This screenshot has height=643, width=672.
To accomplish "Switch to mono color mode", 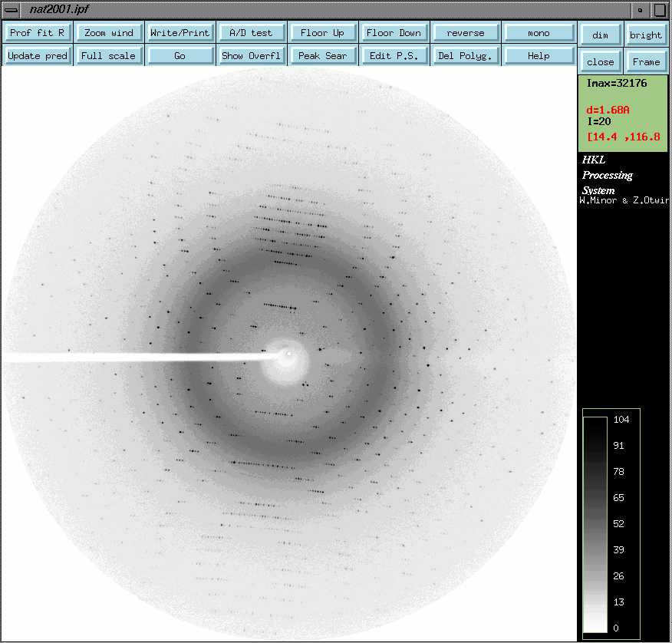I will tap(539, 33).
